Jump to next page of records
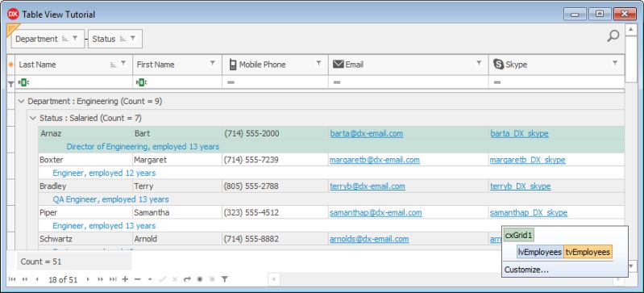The height and width of the screenshot is (293, 644). (100, 279)
